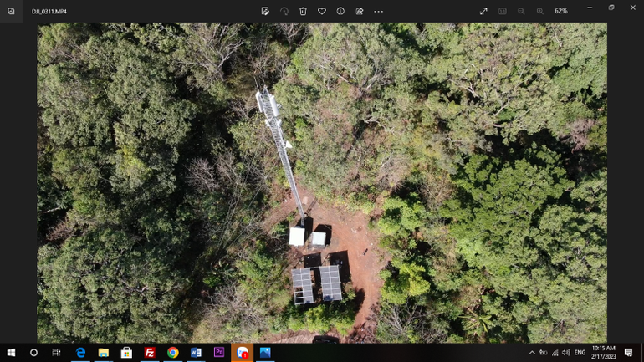The width and height of the screenshot is (644, 362).
Task: Click the 62% zoom level indicator
Action: (561, 11)
